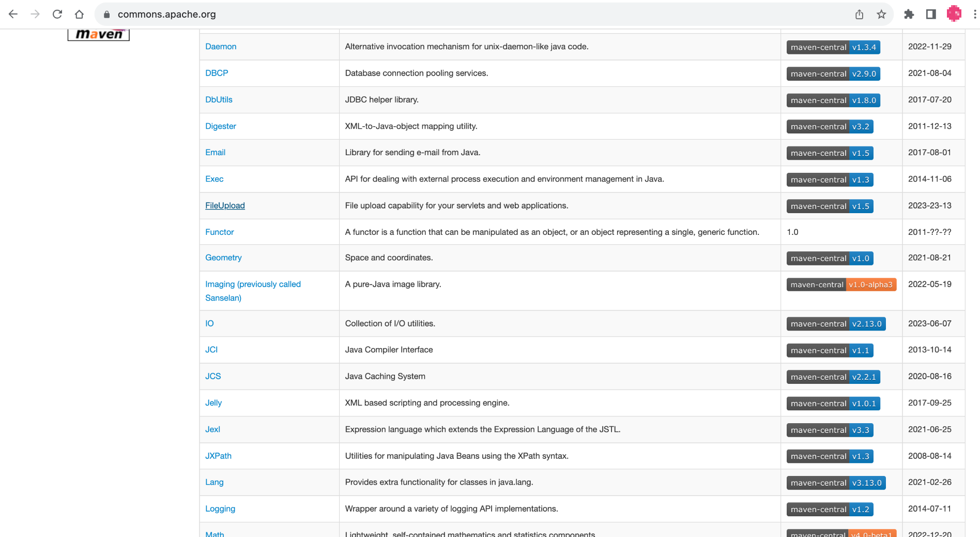Click maven-central v2.9.0 badge for DBCP

pos(833,73)
